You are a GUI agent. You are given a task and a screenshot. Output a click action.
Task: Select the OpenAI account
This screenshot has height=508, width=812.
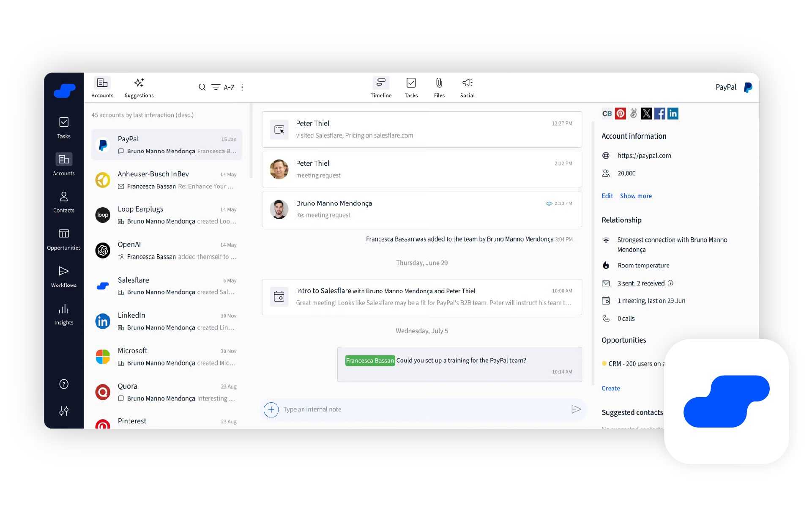pos(167,250)
